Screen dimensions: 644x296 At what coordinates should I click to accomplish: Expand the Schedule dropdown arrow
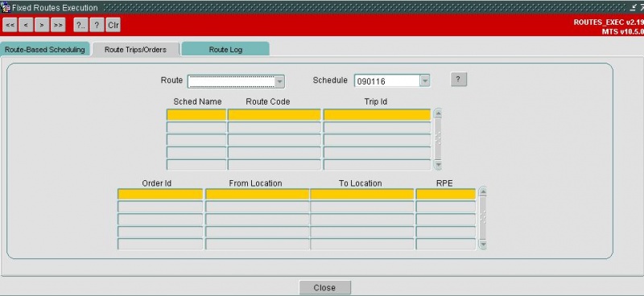click(x=425, y=81)
